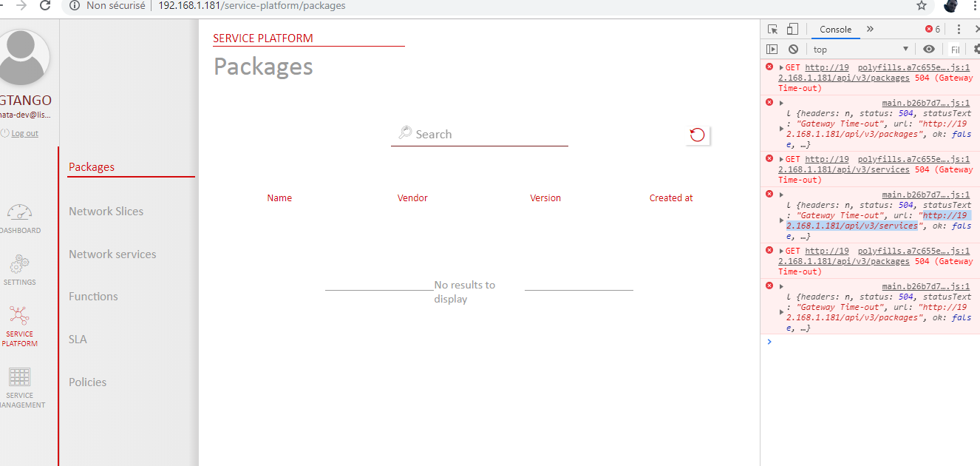Create a live expression with the eye icon

coord(929,49)
